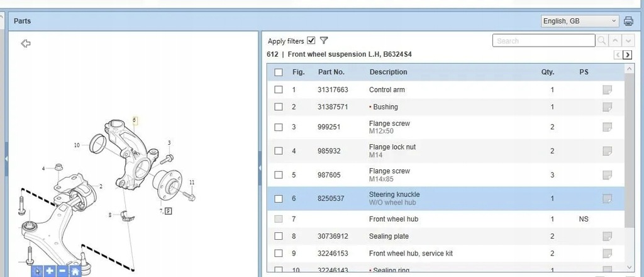Tick the checkbox for Sealing plate
The width and height of the screenshot is (644, 277).
(x=279, y=236)
